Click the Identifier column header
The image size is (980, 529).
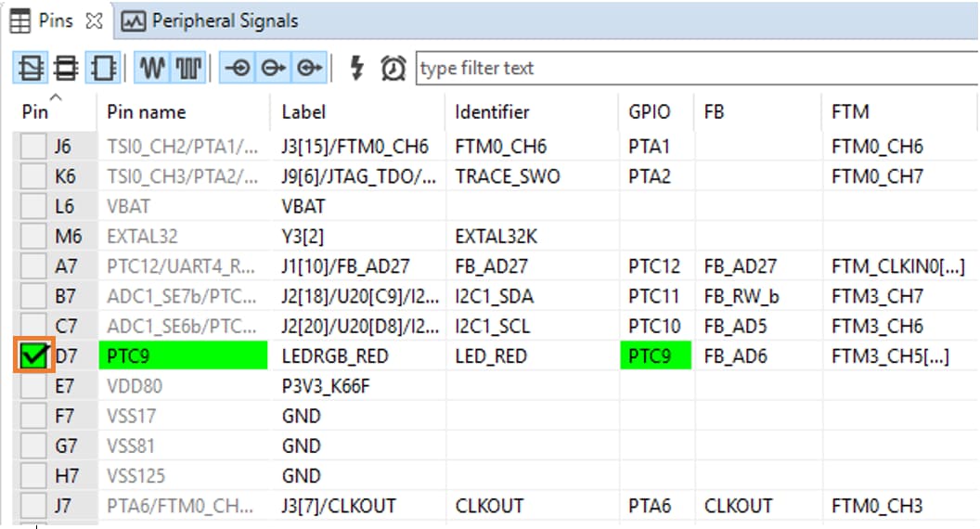point(492,112)
